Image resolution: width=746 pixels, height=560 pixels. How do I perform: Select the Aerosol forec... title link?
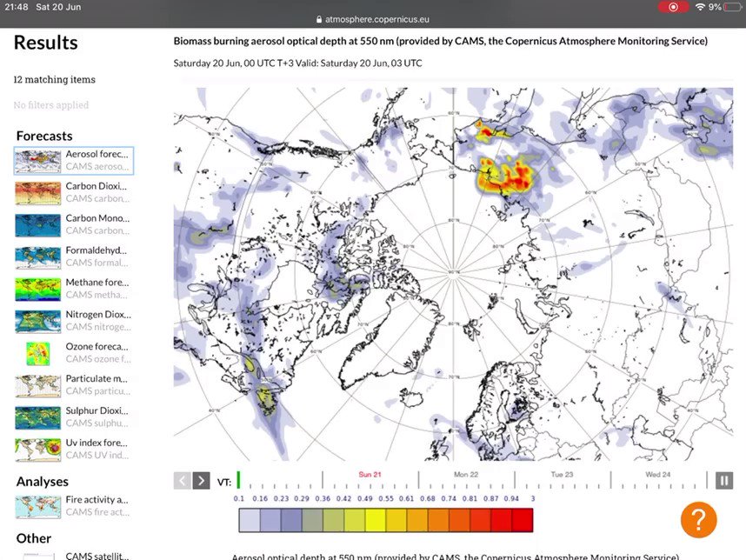click(x=97, y=154)
